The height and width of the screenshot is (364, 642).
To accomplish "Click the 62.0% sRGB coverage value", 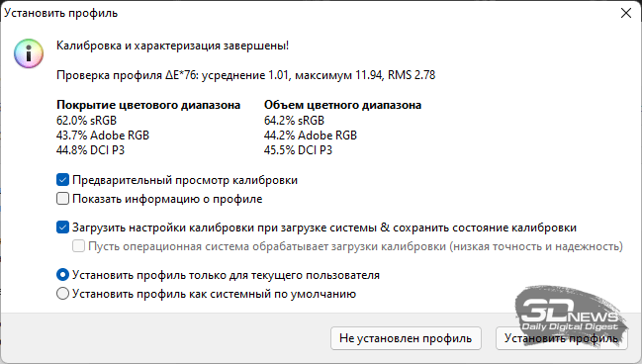I will click(x=86, y=121).
